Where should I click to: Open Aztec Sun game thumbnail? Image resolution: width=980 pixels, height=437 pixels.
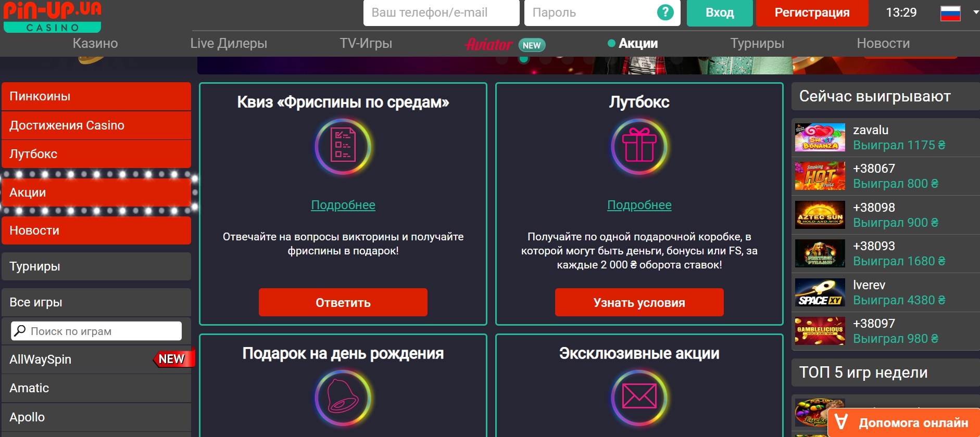coord(820,215)
